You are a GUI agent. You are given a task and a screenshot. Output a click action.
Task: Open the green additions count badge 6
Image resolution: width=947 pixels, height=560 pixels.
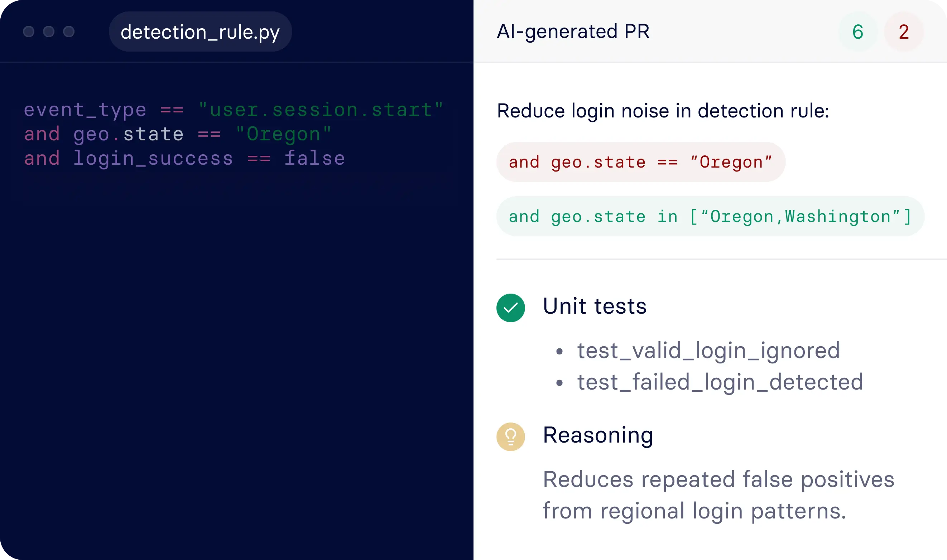[x=857, y=32]
